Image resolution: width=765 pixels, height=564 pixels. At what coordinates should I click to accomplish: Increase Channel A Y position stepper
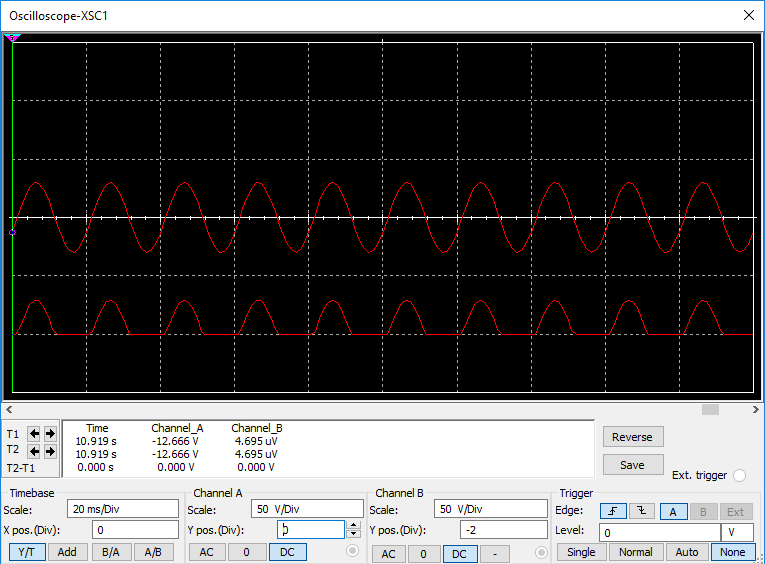353,524
